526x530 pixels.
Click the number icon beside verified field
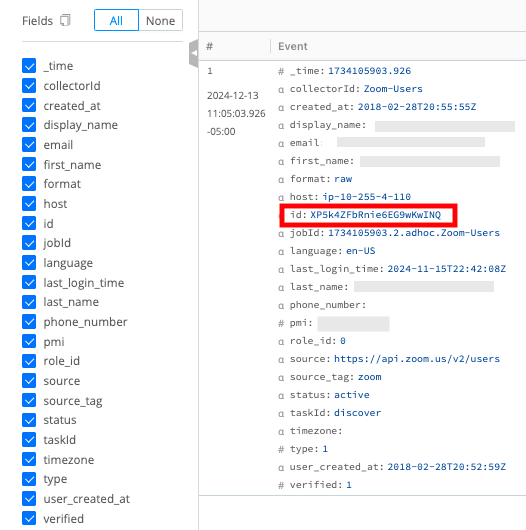[281, 486]
